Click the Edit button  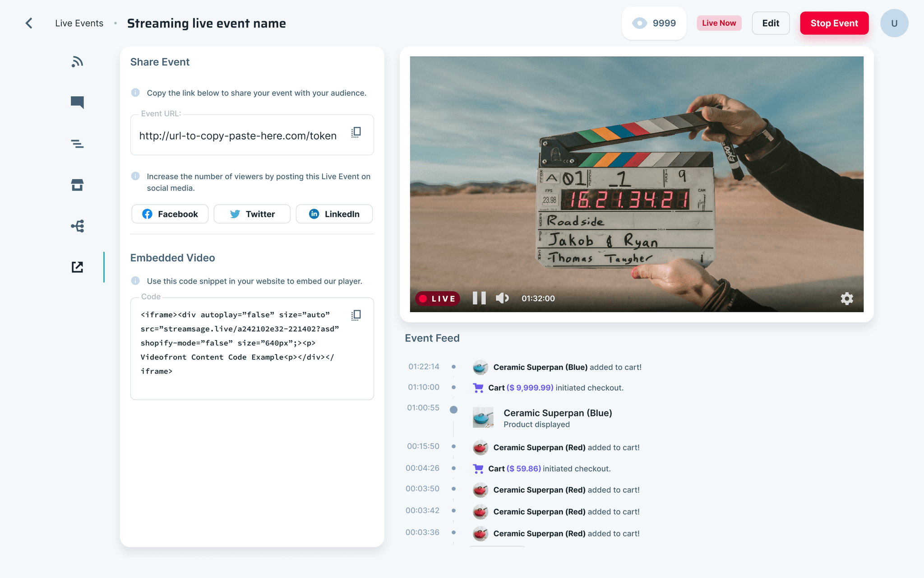[x=771, y=23]
